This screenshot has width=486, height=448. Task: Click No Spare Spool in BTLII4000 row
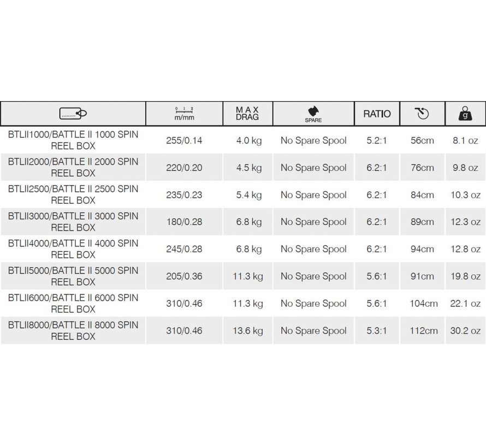[313, 250]
